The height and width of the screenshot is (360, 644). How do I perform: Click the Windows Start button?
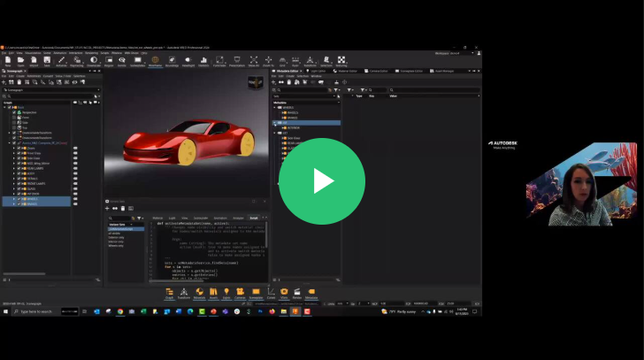[x=5, y=311]
